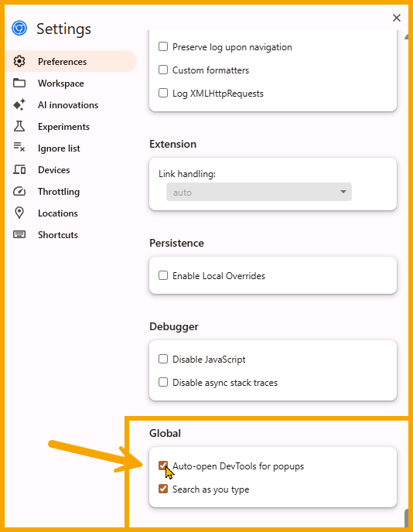The width and height of the screenshot is (413, 532).
Task: Click the Devices icon in sidebar
Action: click(x=19, y=169)
